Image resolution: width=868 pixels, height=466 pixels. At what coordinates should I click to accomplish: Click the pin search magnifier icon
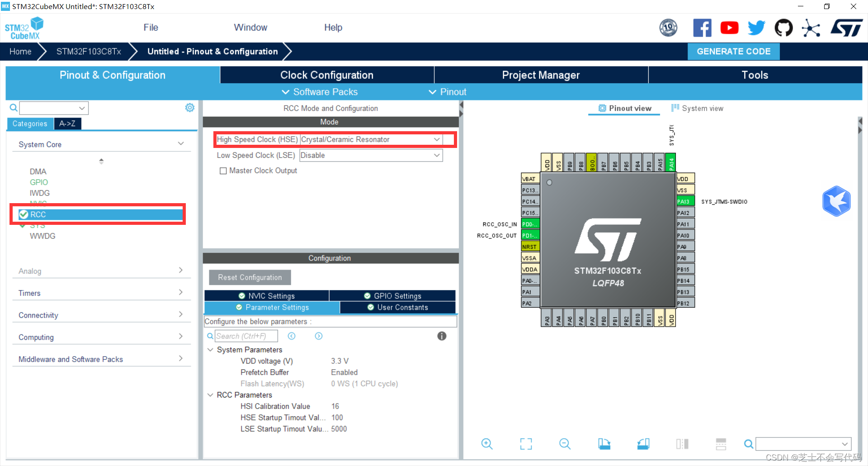click(749, 444)
